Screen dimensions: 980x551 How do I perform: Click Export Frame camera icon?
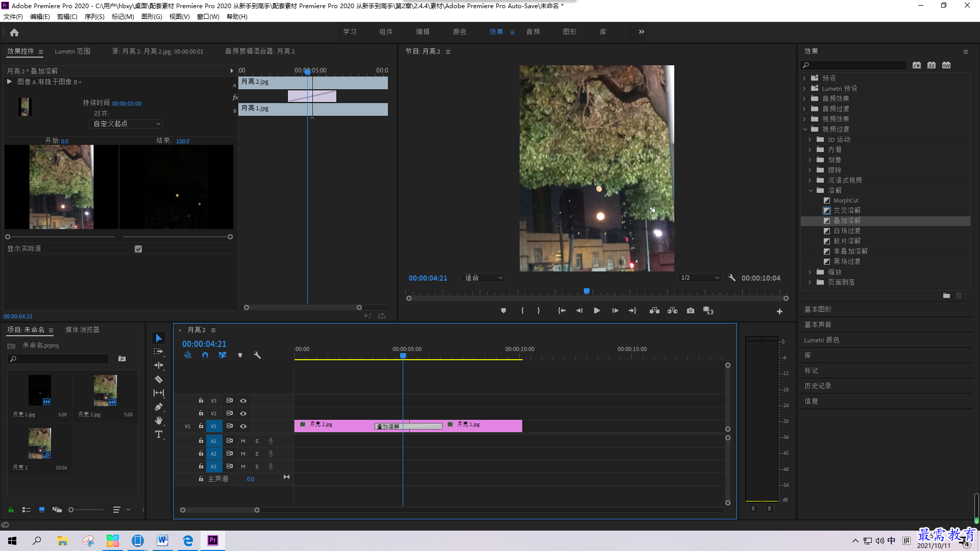coord(691,311)
